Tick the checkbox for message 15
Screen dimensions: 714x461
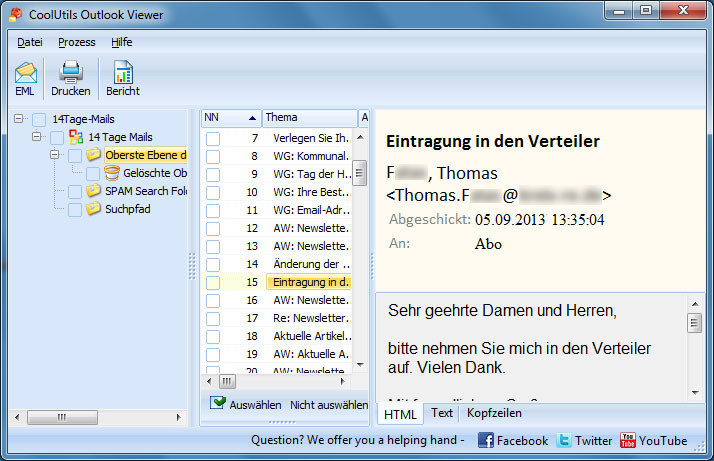click(x=213, y=283)
